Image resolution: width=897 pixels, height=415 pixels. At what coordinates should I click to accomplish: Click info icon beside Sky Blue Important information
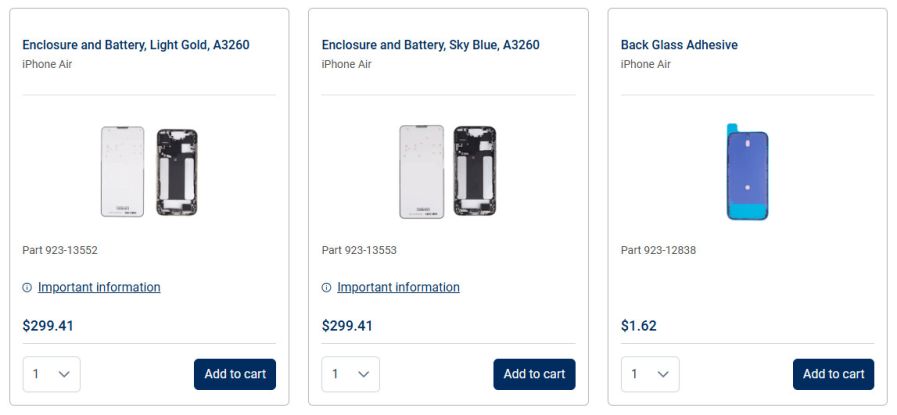[x=326, y=288]
